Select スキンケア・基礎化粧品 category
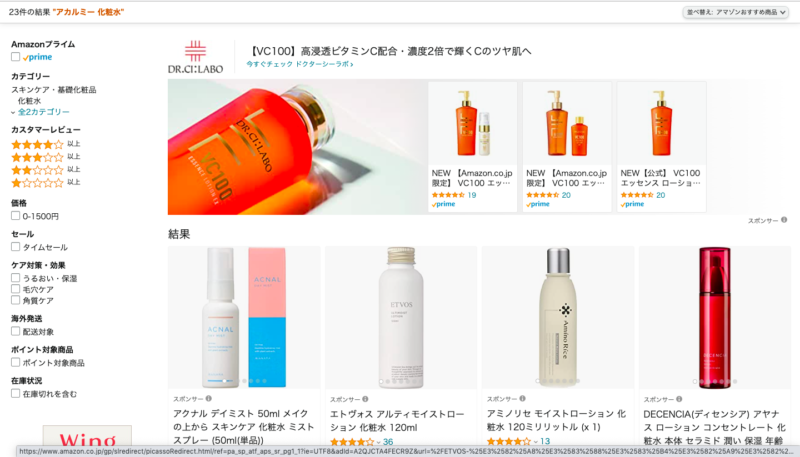 pos(54,90)
